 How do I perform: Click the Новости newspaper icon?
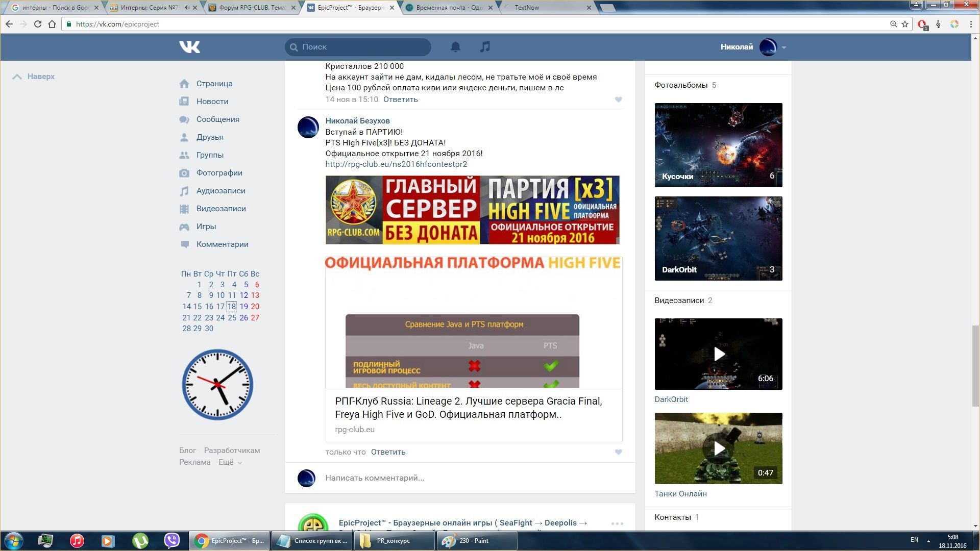click(184, 102)
